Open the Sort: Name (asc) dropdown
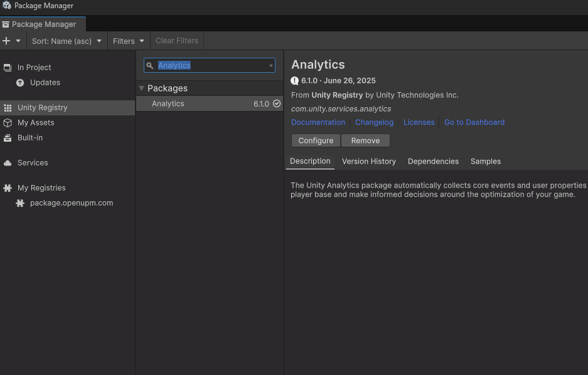 [67, 41]
